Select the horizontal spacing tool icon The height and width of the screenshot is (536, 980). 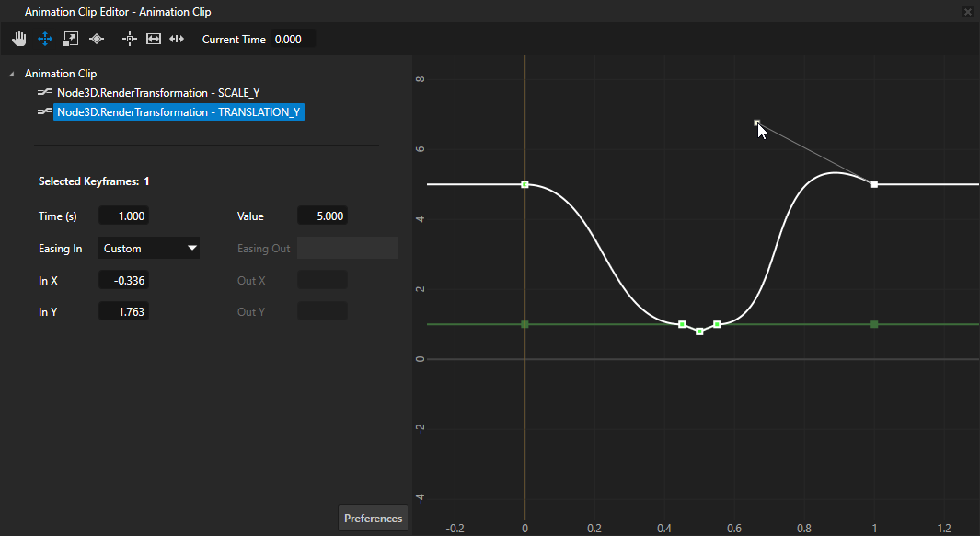pyautogui.click(x=176, y=39)
